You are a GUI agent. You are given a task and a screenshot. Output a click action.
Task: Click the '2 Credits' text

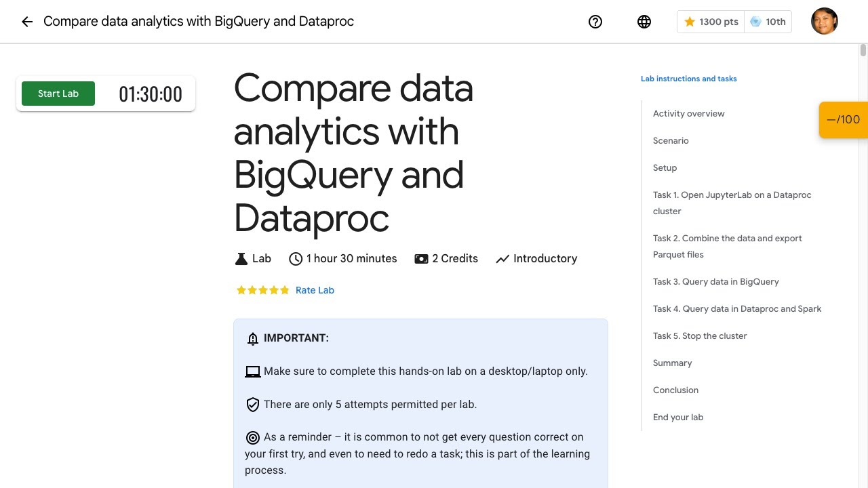click(x=455, y=258)
